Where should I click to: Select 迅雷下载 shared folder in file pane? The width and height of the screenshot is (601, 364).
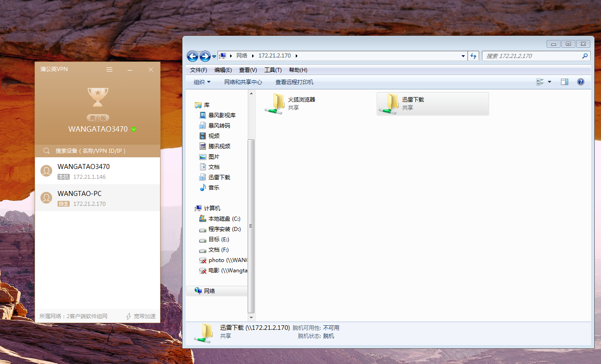point(432,104)
